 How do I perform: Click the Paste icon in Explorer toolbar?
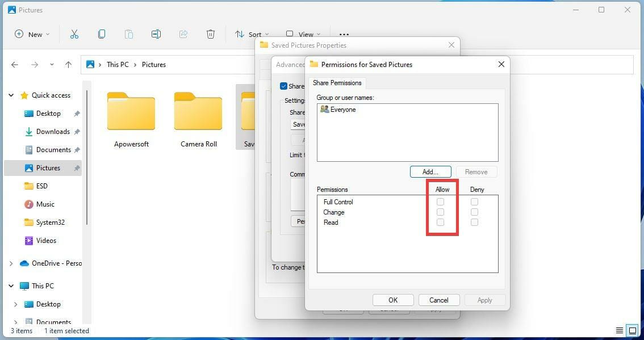point(128,35)
